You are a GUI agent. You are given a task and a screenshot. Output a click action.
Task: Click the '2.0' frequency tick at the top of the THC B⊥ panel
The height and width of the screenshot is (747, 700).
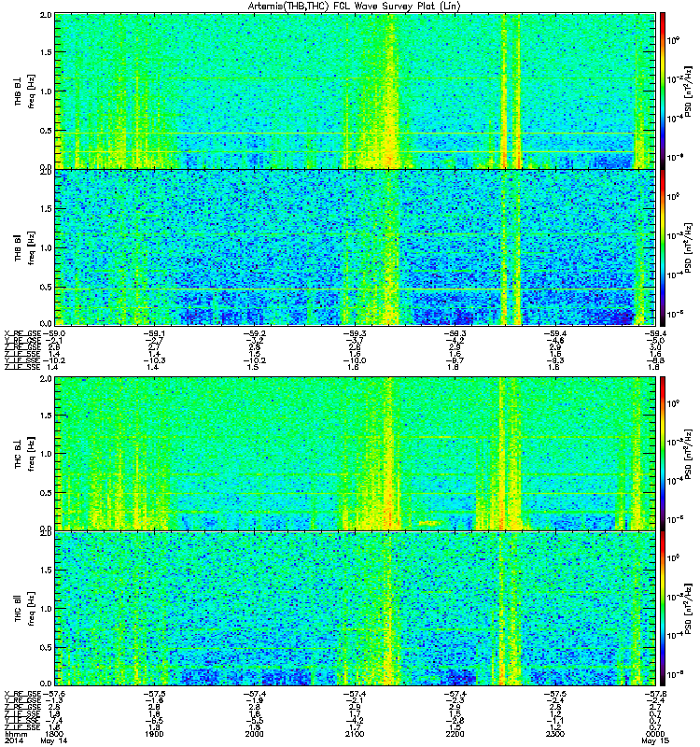(46, 378)
